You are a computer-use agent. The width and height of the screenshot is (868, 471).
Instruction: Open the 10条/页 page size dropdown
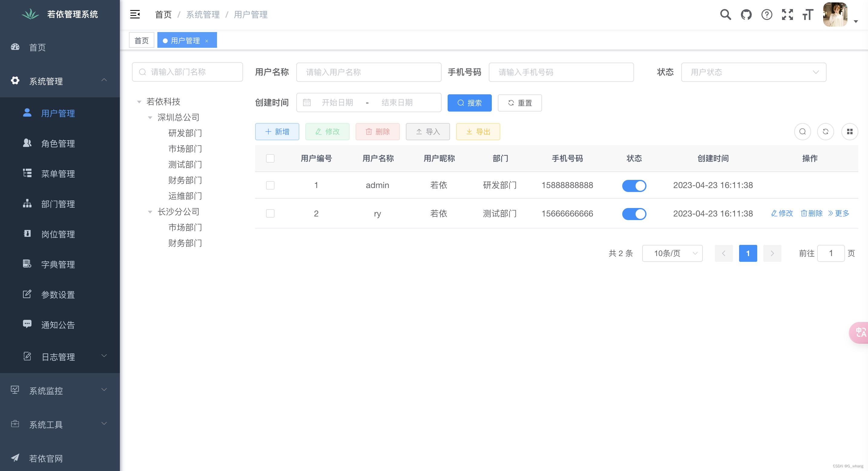(672, 253)
